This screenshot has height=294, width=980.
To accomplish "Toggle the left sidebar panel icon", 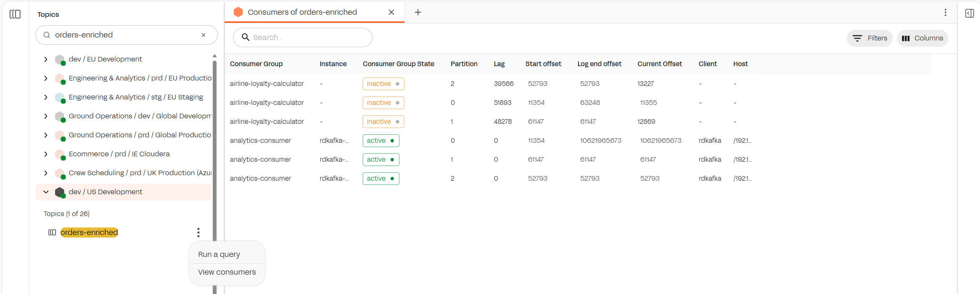I will tap(15, 14).
